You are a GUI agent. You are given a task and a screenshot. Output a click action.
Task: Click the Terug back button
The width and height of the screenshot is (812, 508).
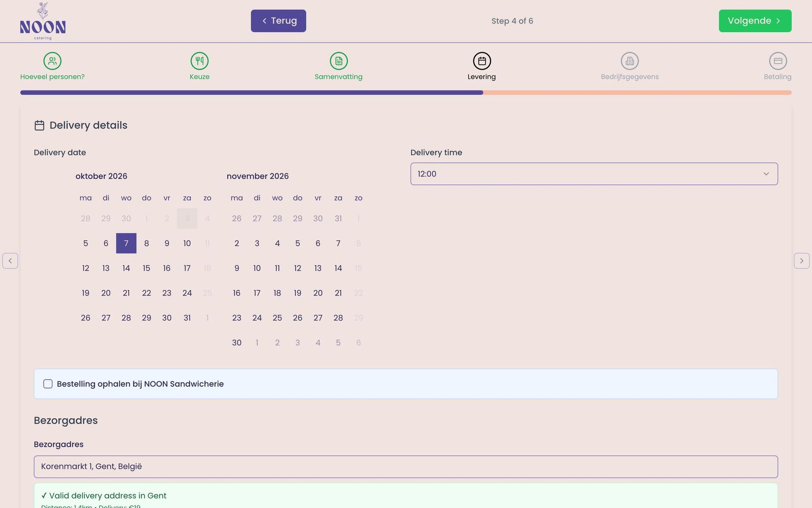tap(278, 21)
